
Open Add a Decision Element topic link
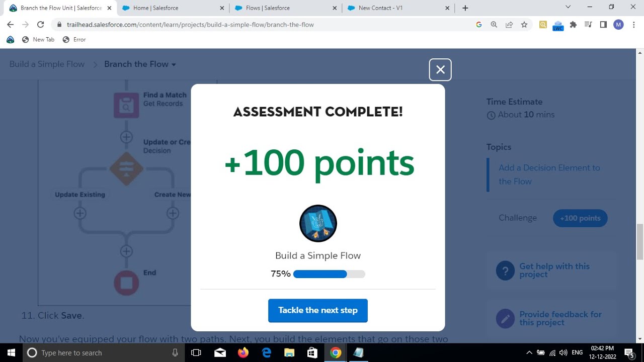549,174
